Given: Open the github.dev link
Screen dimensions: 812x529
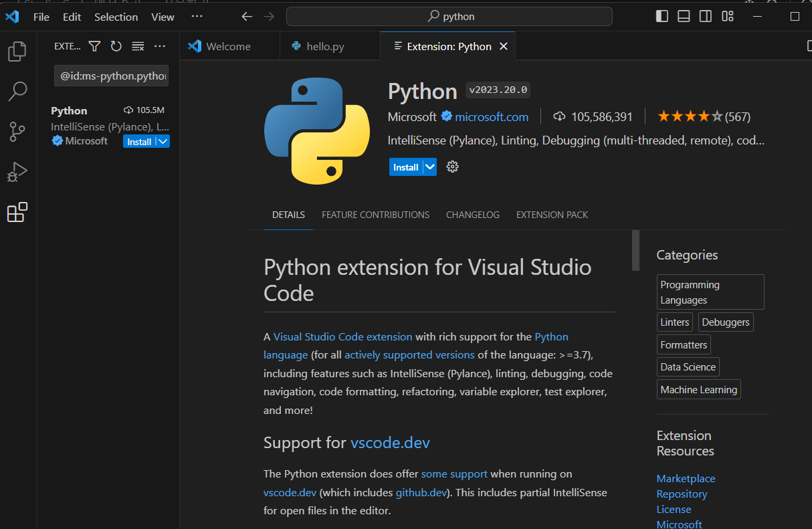Looking at the screenshot, I should 421,492.
